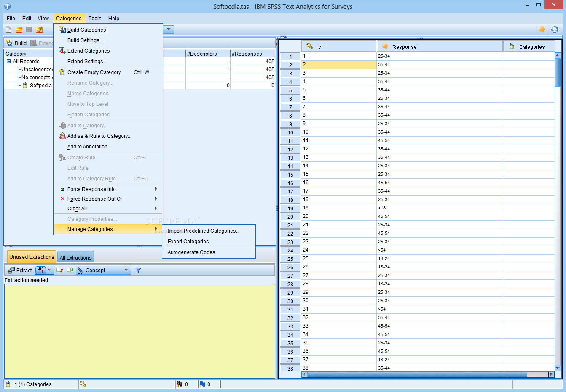This screenshot has width=566, height=392.
Task: Click the Response column header
Action: 440,47
